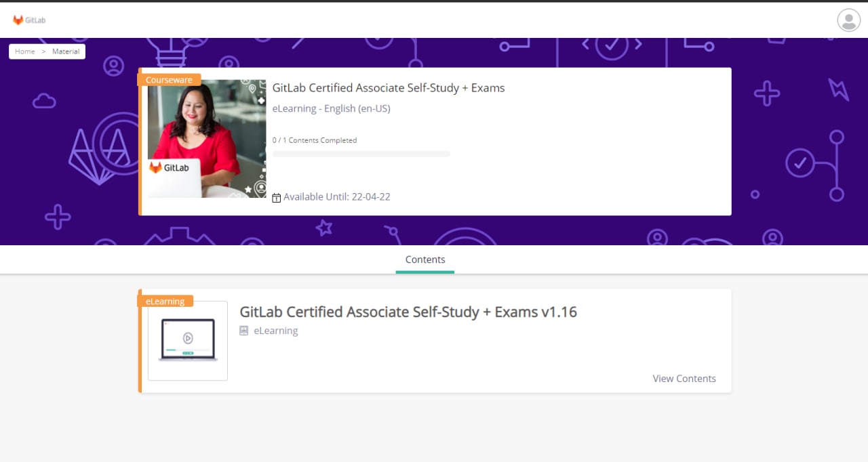Open the laptop video thumbnail
Screen dimensions: 868x462
pyautogui.click(x=188, y=341)
